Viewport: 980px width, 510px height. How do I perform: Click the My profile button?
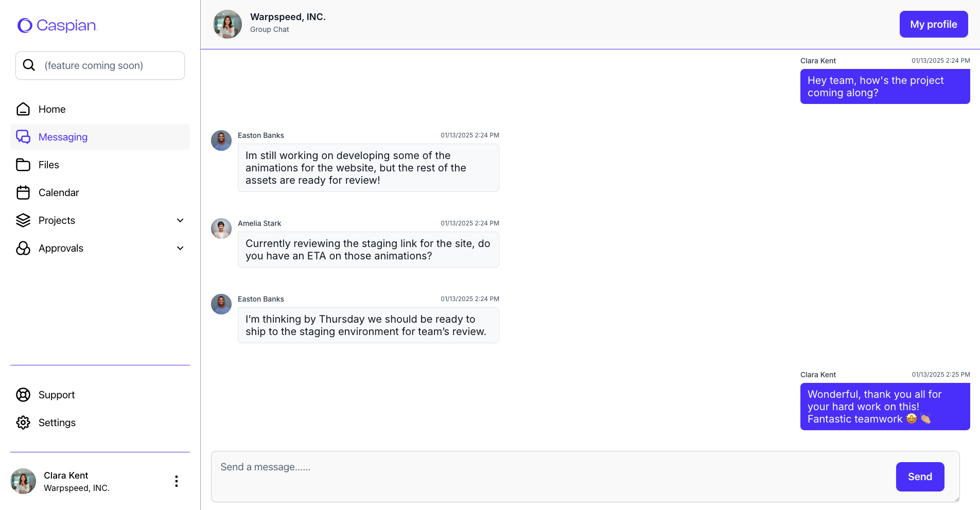(x=933, y=24)
